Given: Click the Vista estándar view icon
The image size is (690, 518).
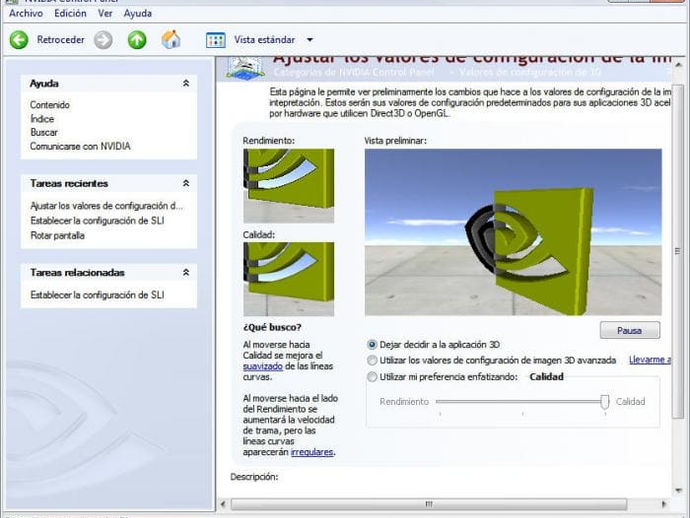Looking at the screenshot, I should click(x=216, y=40).
